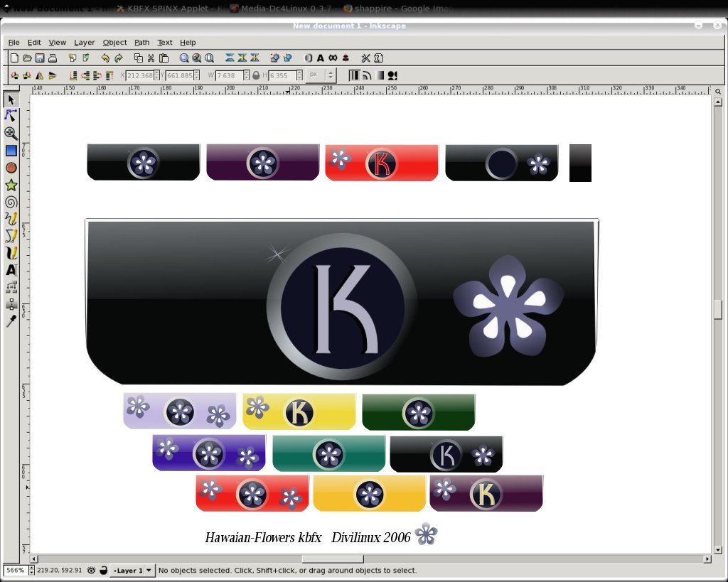
Task: Create a new document via toolbar icon
Action: click(14, 58)
